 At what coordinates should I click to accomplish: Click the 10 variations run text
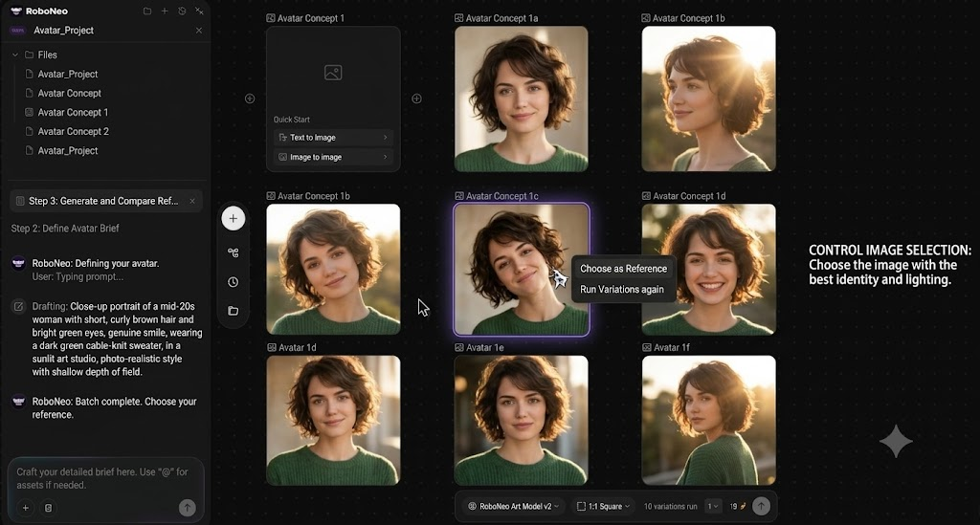coord(670,506)
